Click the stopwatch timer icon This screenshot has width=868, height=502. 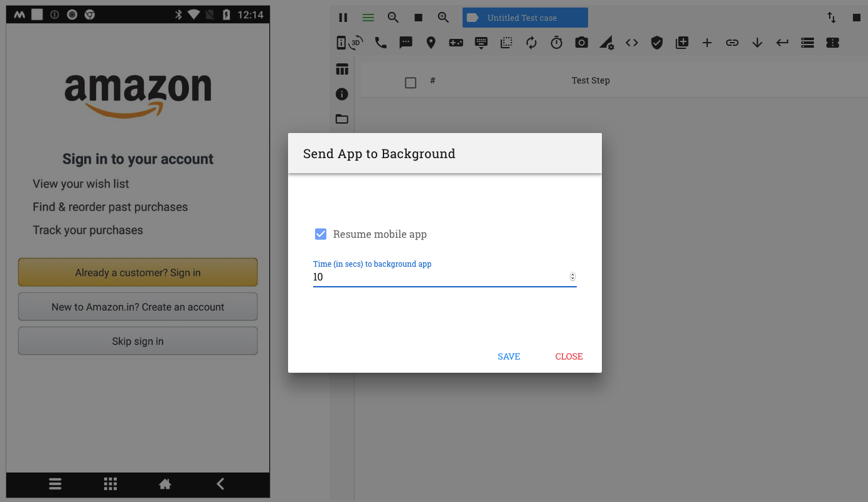click(x=557, y=43)
